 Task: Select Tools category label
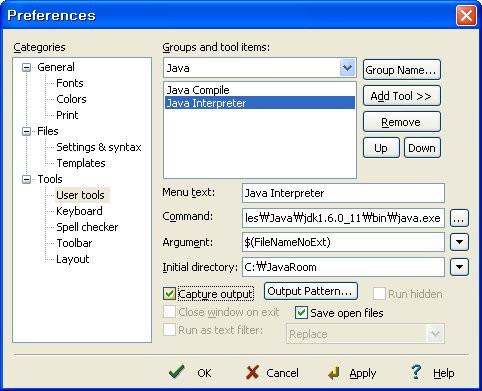pos(50,179)
